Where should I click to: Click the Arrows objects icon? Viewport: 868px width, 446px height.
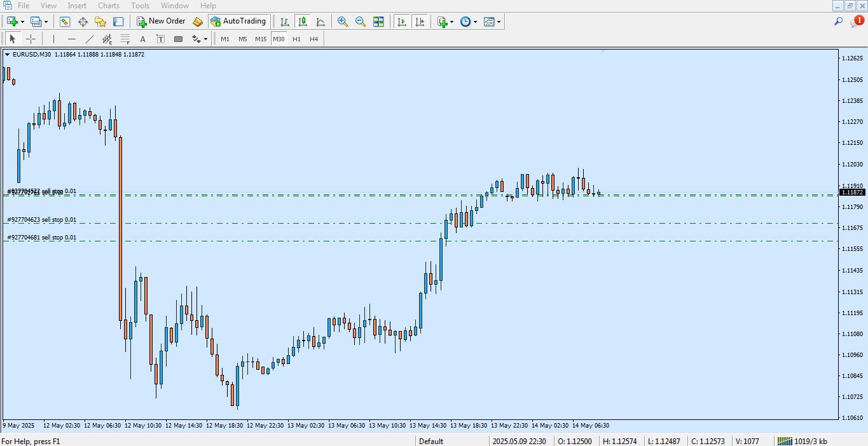(x=196, y=39)
